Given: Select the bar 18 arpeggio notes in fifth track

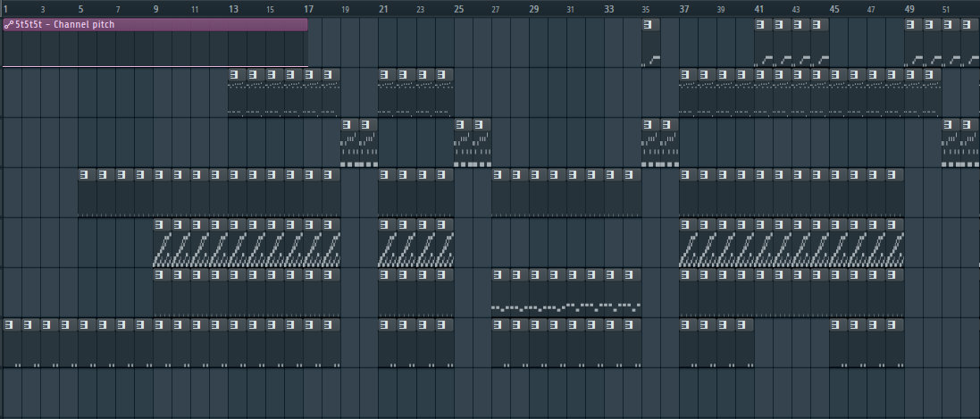Looking at the screenshot, I should [331, 249].
